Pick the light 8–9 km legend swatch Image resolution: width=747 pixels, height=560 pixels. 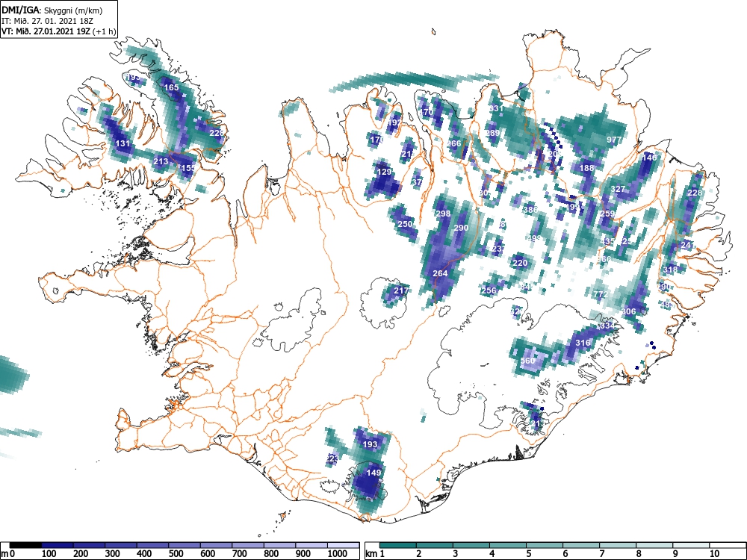coord(654,545)
